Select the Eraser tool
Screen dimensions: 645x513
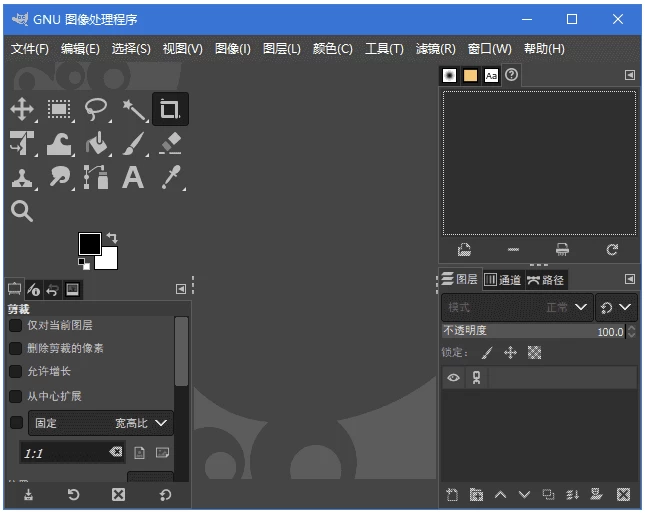click(170, 144)
